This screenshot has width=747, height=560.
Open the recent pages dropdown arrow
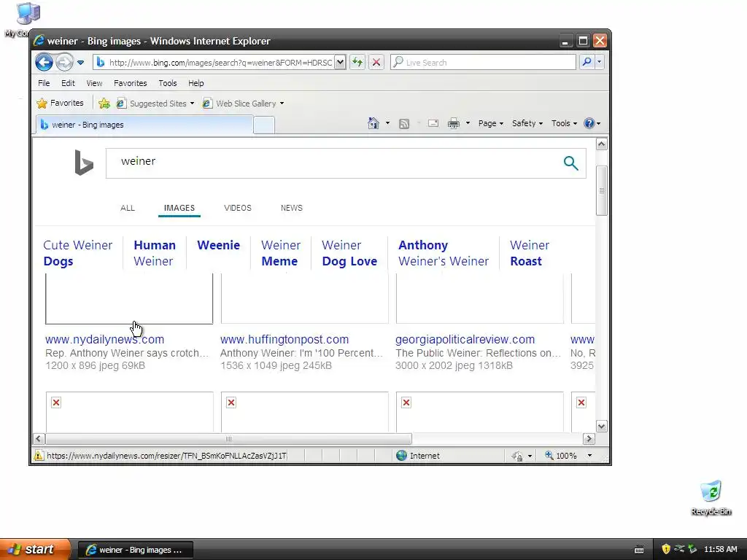(80, 63)
